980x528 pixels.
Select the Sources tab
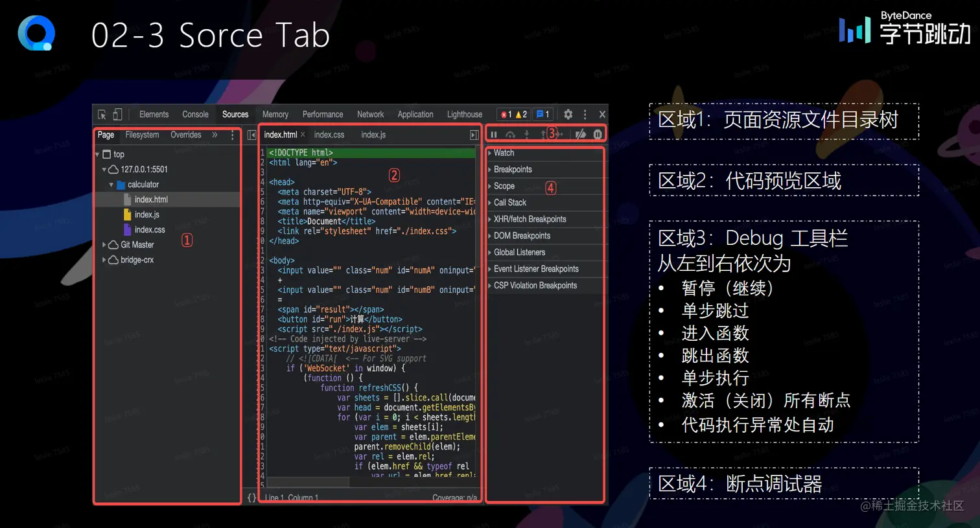(x=235, y=115)
